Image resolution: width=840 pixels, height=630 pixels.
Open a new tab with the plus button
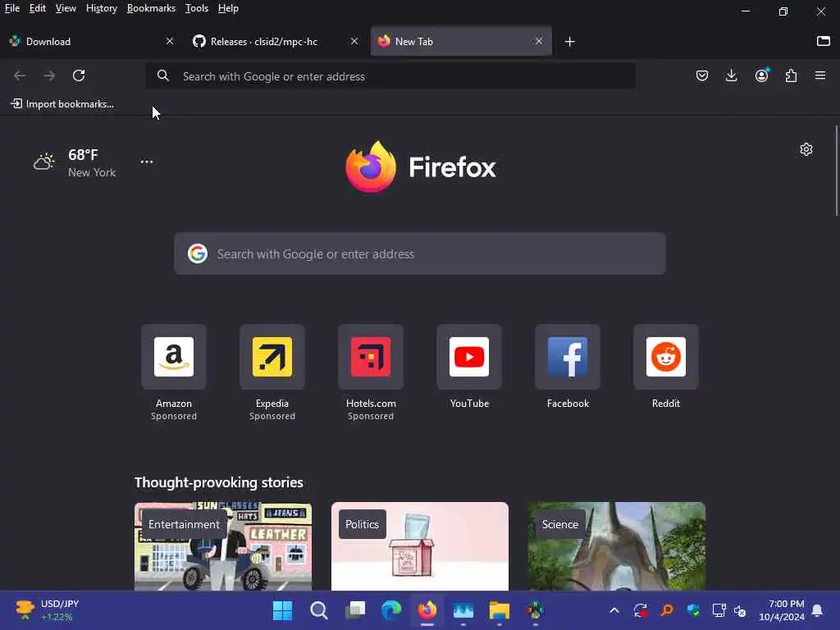tap(569, 41)
